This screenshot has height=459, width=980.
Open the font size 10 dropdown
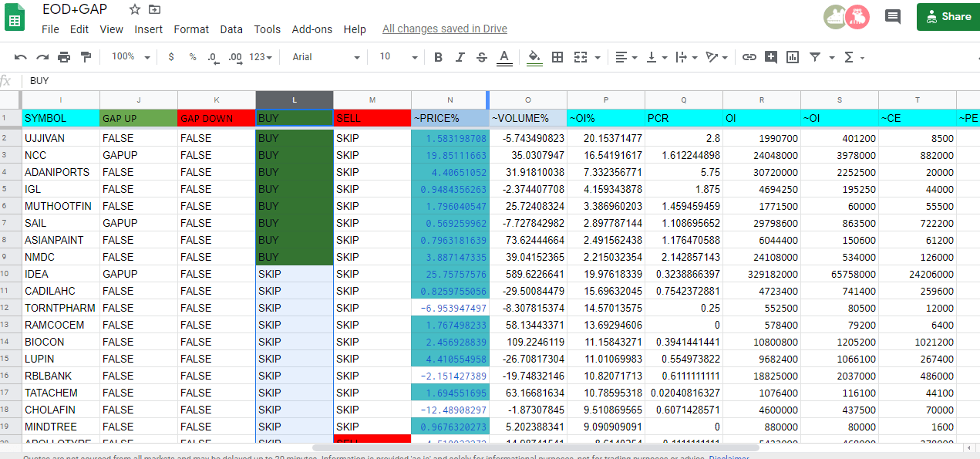pos(398,57)
